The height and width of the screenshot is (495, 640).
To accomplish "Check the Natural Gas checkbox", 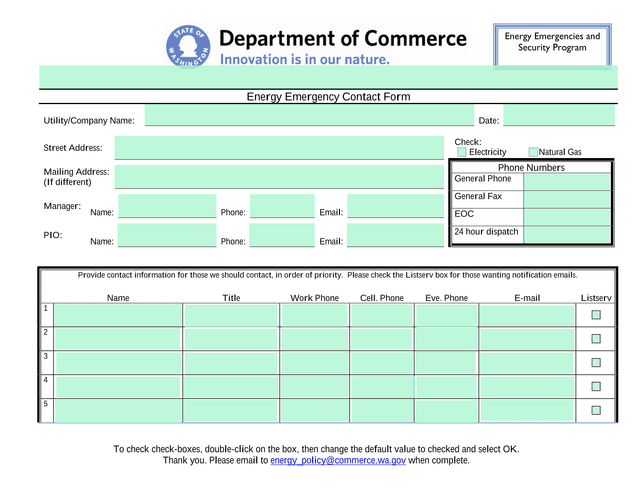I will coord(533,152).
